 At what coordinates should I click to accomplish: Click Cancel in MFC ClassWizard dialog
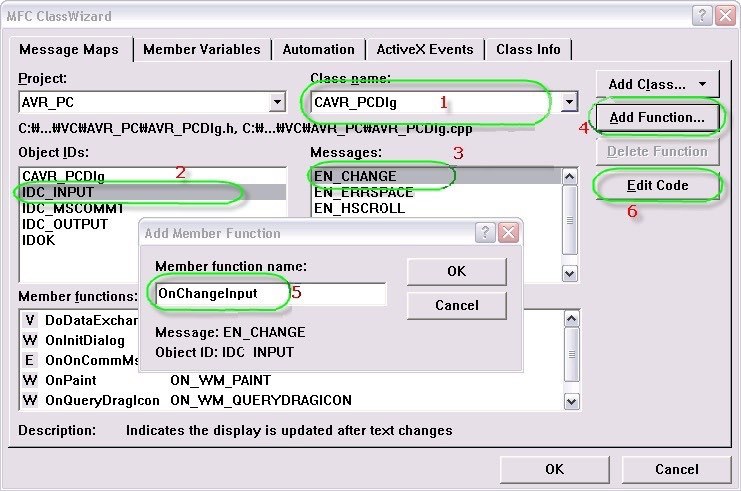coord(677,469)
